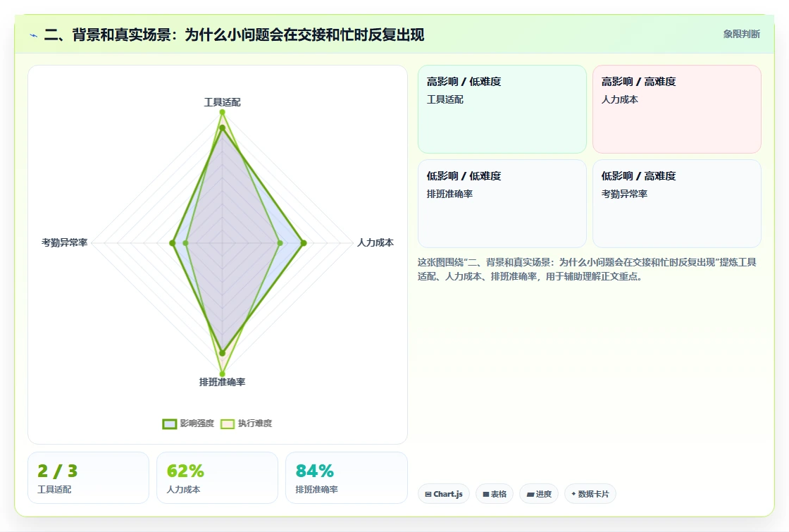Click the 数据卡片 tag star icon
Screen dimensions: 789x532
pos(573,494)
